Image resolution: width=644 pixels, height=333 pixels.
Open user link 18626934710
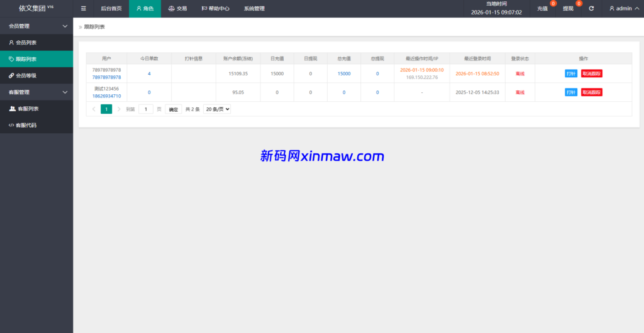[107, 96]
